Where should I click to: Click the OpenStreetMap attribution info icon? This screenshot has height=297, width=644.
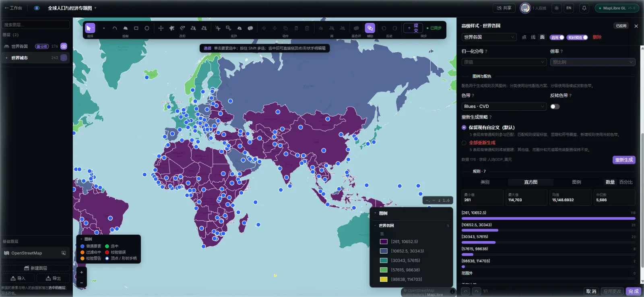click(452, 291)
